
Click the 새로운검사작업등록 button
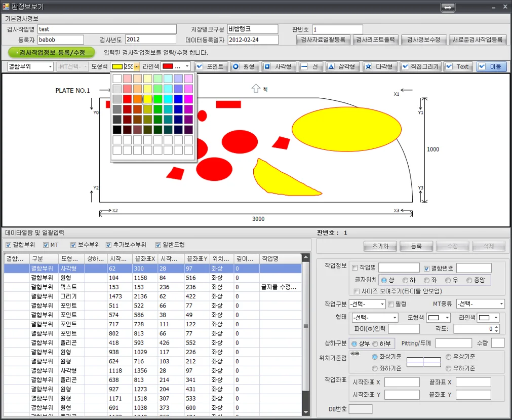pos(478,40)
